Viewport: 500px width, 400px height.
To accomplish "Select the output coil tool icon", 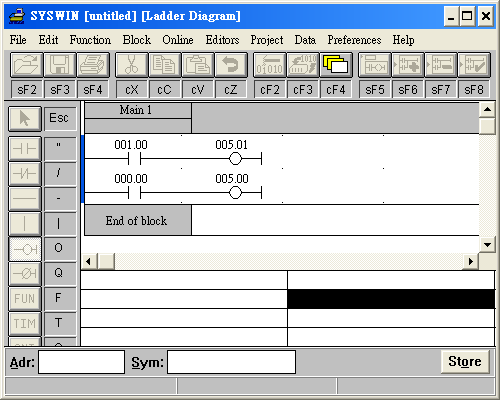I will (25, 249).
